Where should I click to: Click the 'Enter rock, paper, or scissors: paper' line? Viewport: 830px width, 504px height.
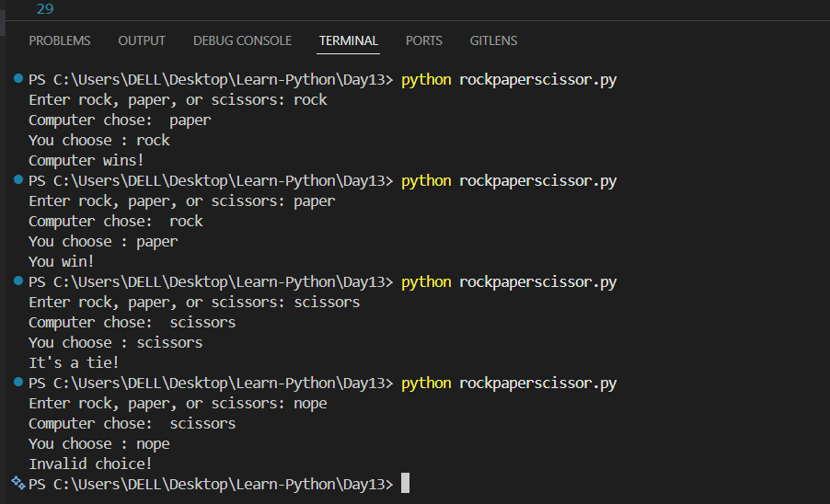pos(181,201)
